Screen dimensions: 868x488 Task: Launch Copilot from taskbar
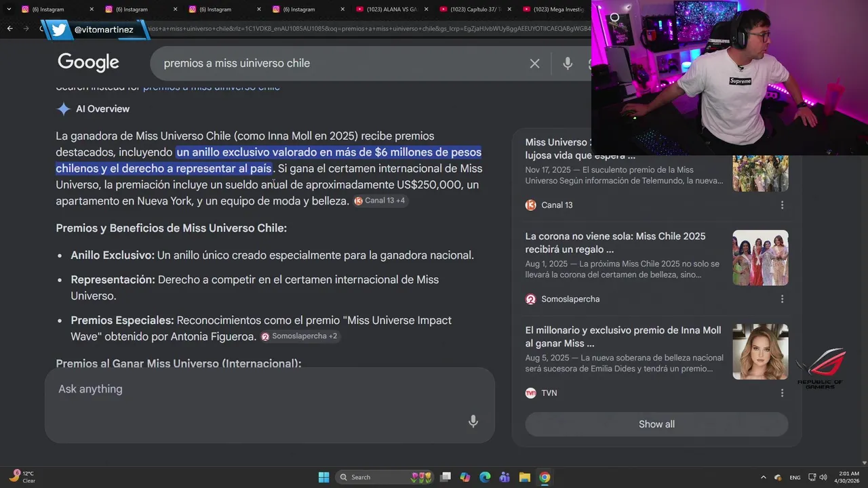[465, 477]
